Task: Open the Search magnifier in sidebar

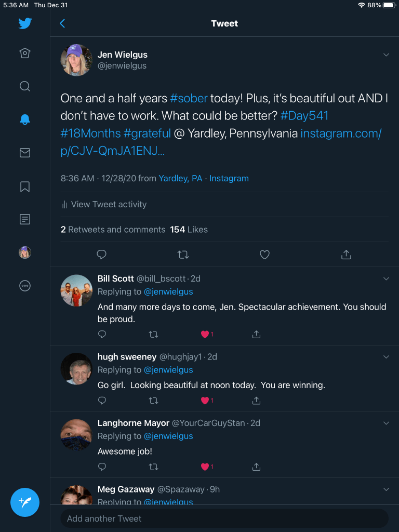Action: [25, 86]
